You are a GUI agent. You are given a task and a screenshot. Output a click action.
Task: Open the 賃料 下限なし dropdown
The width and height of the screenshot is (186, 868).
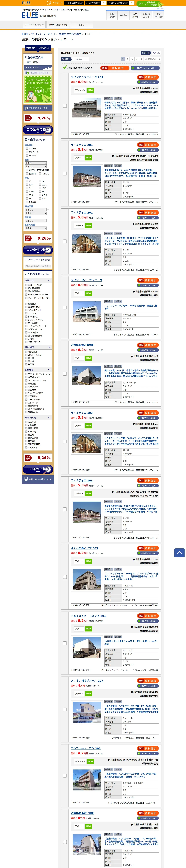pyautogui.click(x=36, y=163)
